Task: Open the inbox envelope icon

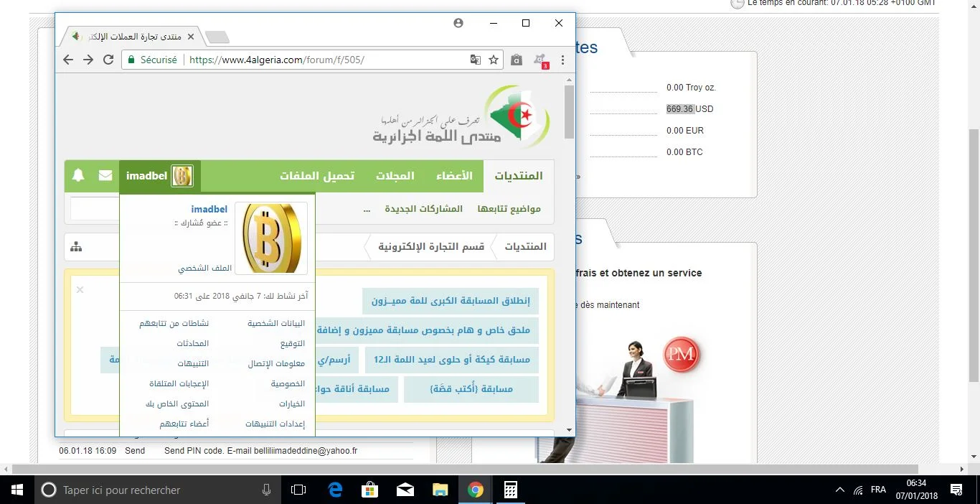Action: [x=105, y=175]
